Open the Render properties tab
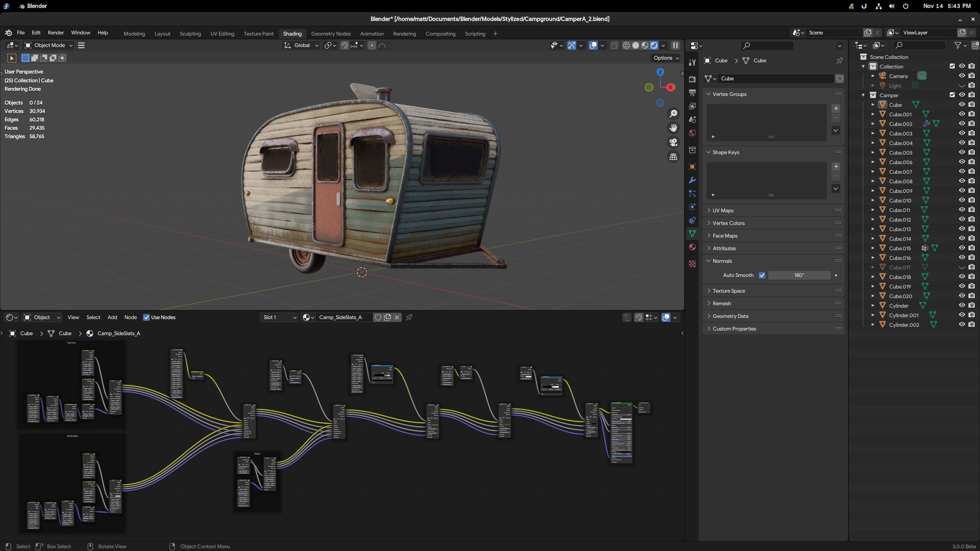The image size is (980, 551). click(x=692, y=79)
